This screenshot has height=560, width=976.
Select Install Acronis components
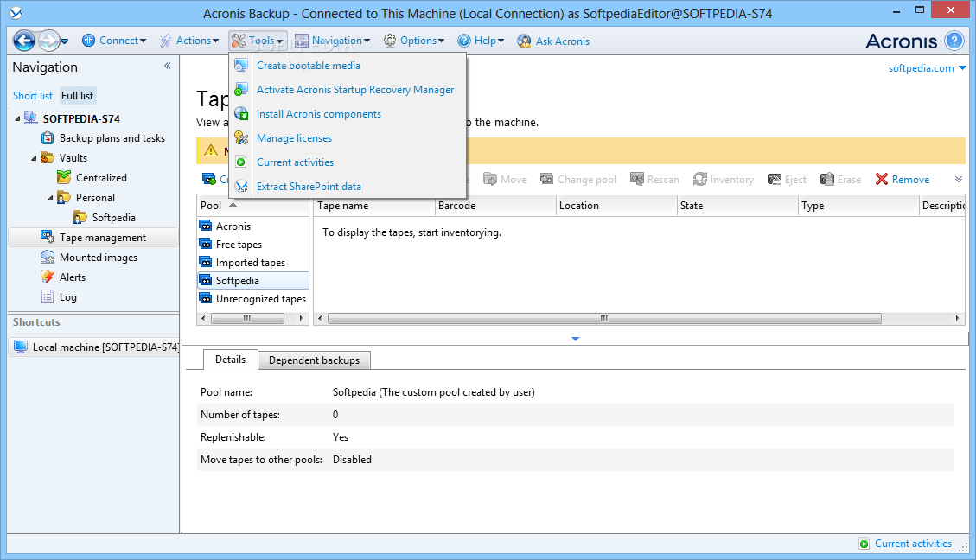[348, 114]
